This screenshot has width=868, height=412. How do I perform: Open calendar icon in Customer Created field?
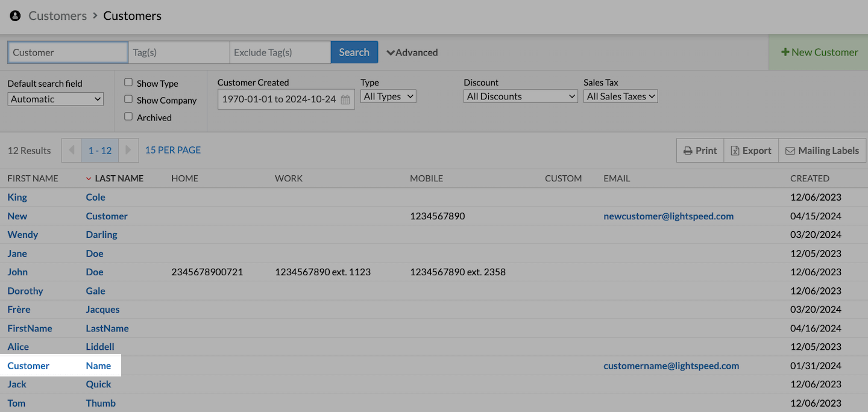point(345,100)
